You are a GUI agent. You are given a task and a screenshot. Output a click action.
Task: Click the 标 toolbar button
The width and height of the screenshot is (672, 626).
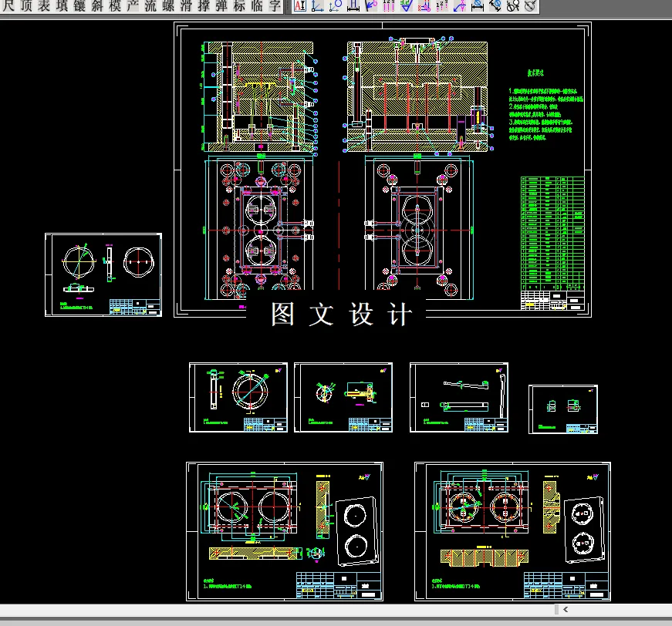pos(239,5)
